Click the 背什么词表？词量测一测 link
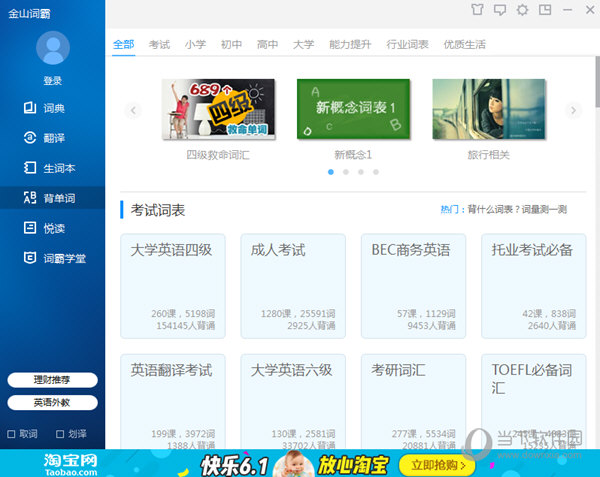 (x=517, y=209)
